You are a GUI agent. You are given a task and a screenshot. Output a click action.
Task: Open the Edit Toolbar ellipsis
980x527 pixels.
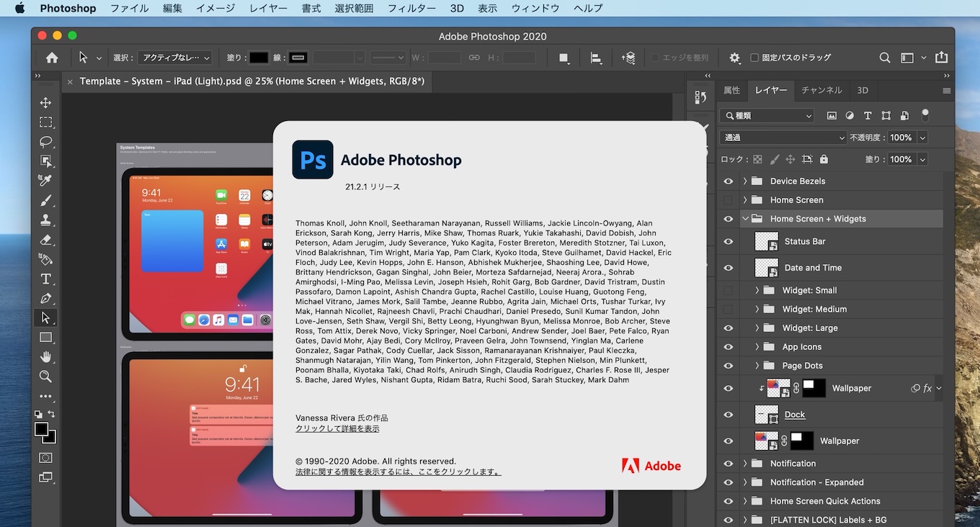(45, 396)
